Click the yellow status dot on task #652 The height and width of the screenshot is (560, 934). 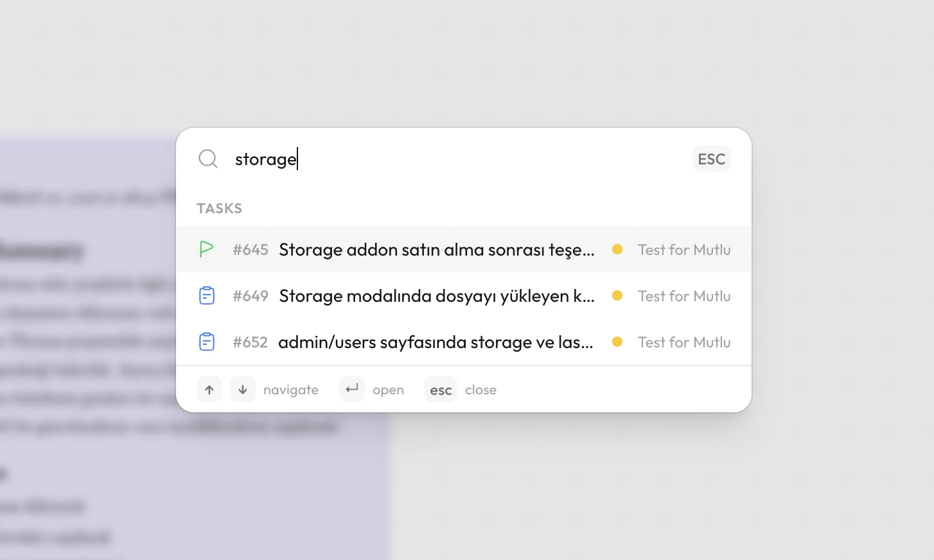617,342
